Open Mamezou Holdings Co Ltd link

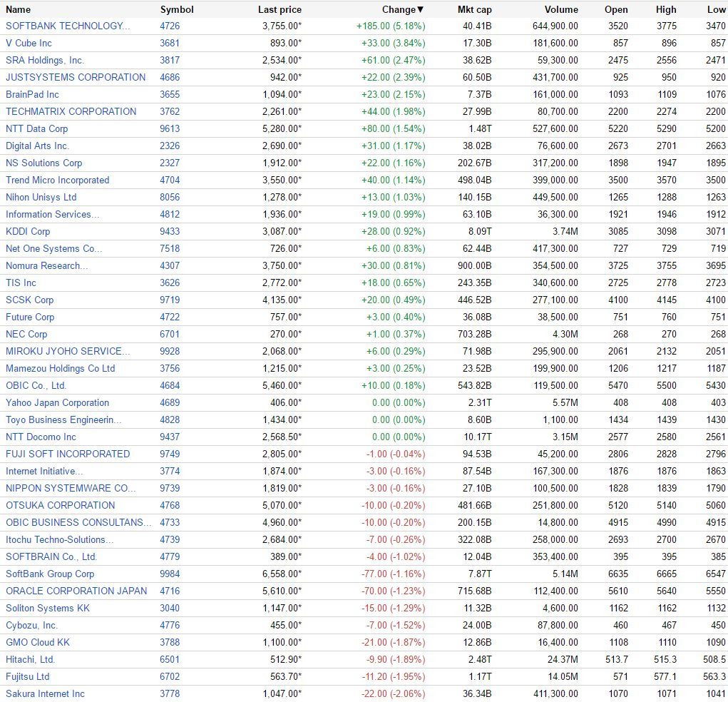61,368
